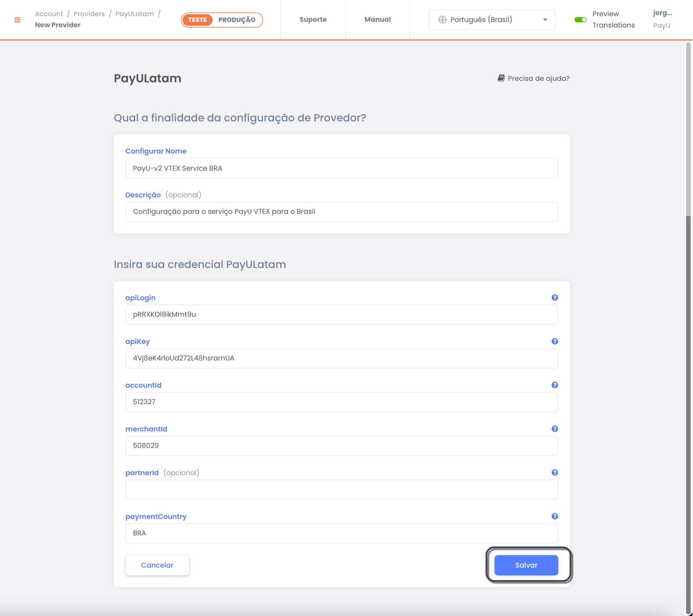The height and width of the screenshot is (616, 693).
Task: Open the jorg... user account menu
Action: (x=662, y=19)
